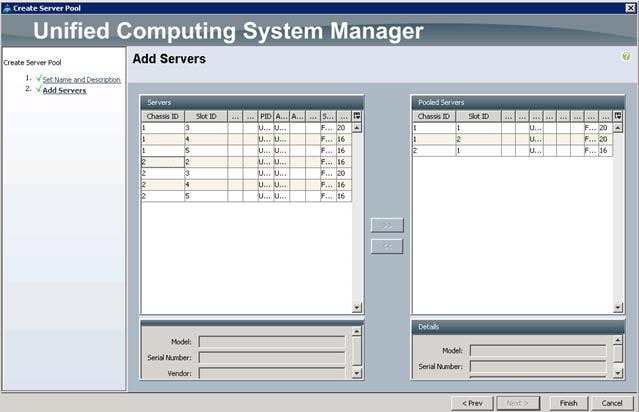
Task: Click Pooled Servers scrollbar up arrow
Action: point(618,128)
